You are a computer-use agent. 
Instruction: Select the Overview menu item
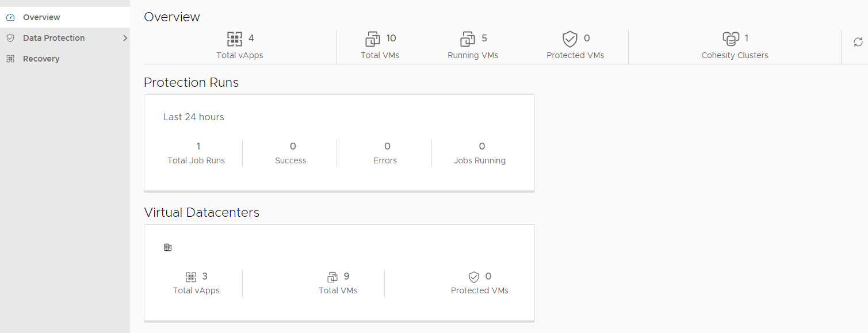tap(41, 17)
